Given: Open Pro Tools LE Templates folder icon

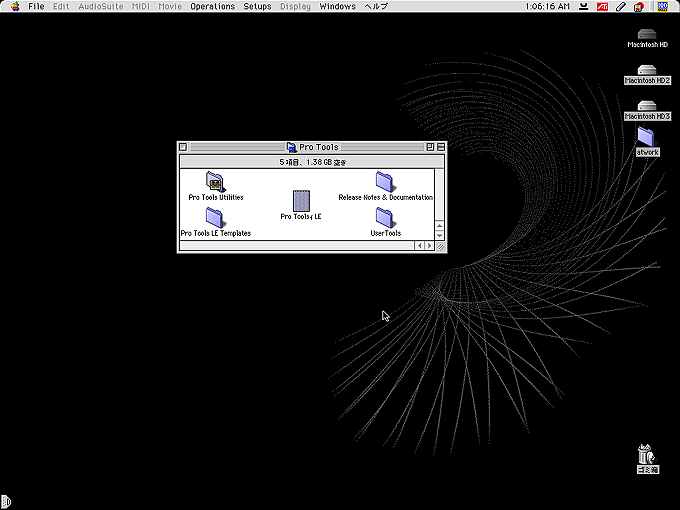Looking at the screenshot, I should pyautogui.click(x=214, y=217).
